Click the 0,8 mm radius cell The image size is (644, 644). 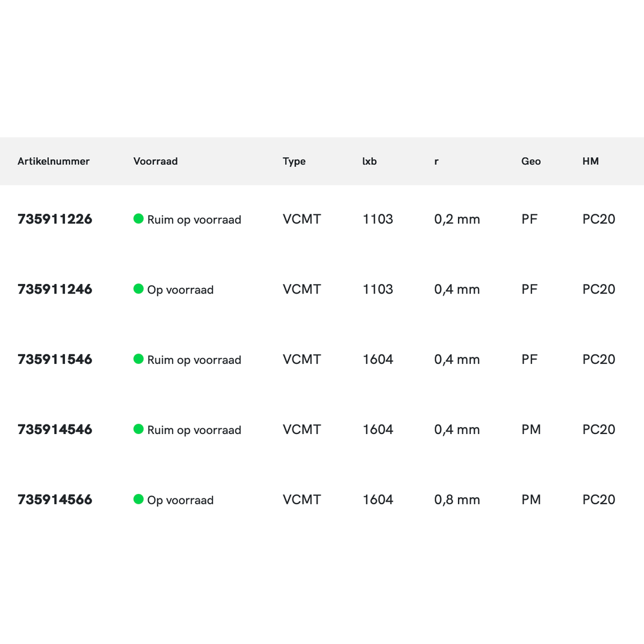457,500
